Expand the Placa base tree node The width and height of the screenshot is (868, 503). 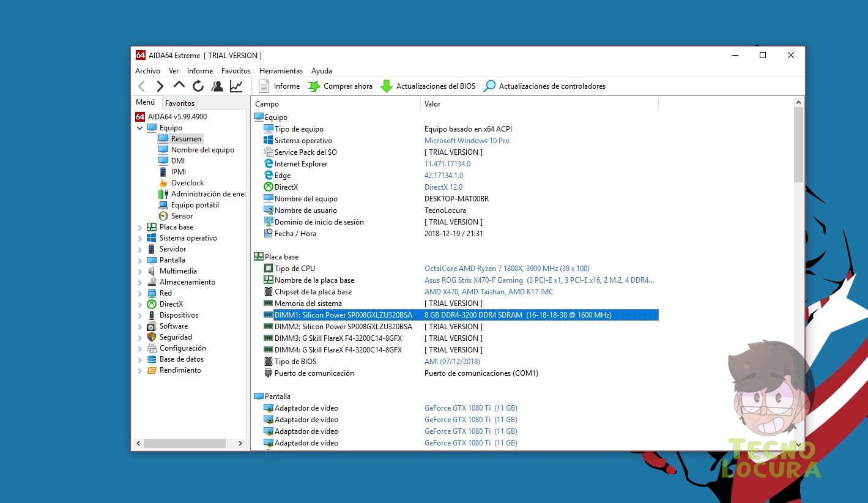click(140, 227)
